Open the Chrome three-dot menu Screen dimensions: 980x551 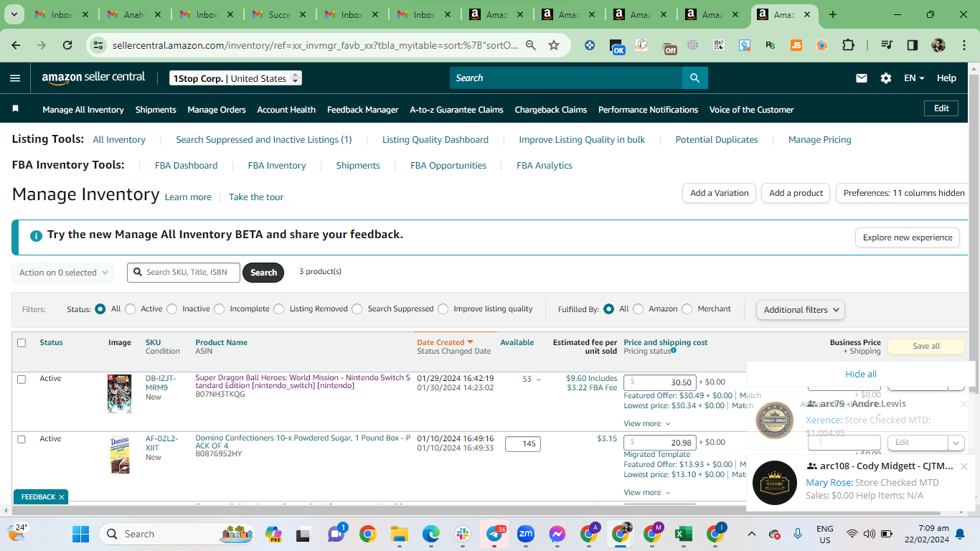[963, 45]
